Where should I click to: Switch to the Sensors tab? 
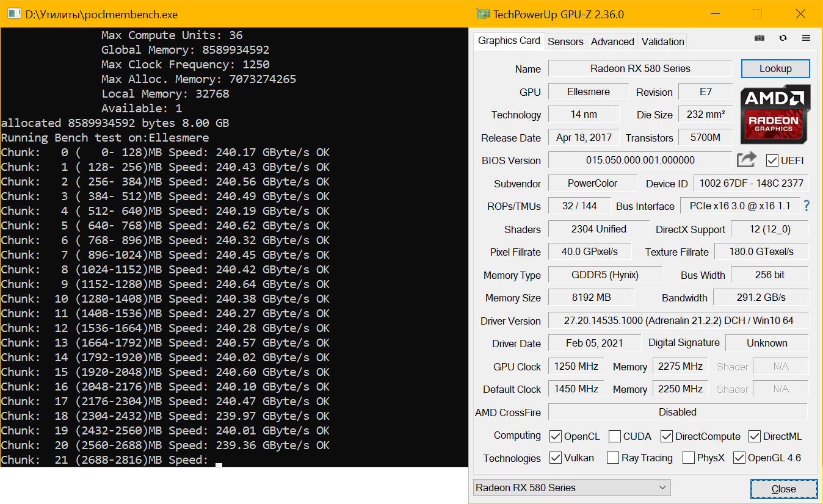point(565,41)
